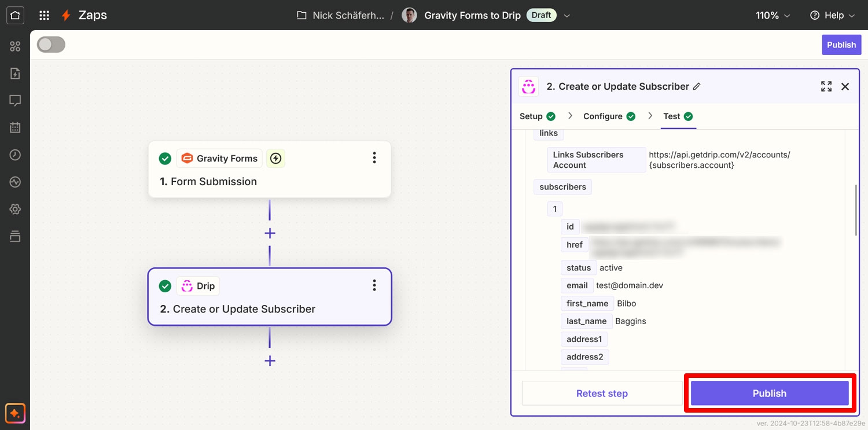The width and height of the screenshot is (868, 430).
Task: Select the Test tab
Action: 678,116
